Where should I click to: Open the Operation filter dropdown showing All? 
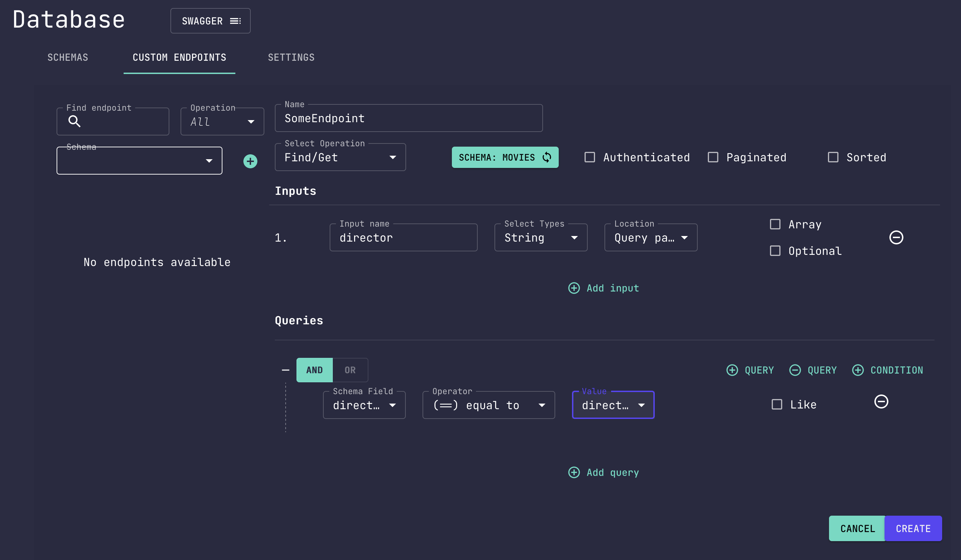(222, 121)
